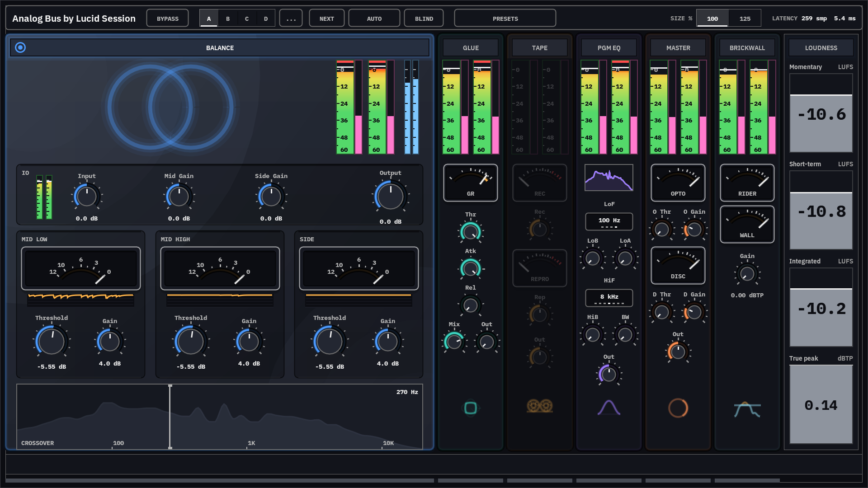Click the True peak readout 0.14
This screenshot has width=868, height=488.
[x=821, y=405]
